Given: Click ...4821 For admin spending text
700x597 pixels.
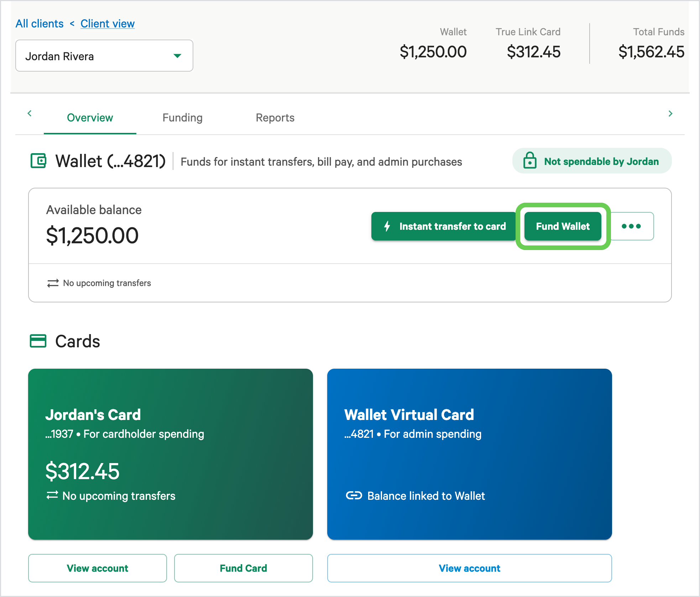Looking at the screenshot, I should pos(413,434).
